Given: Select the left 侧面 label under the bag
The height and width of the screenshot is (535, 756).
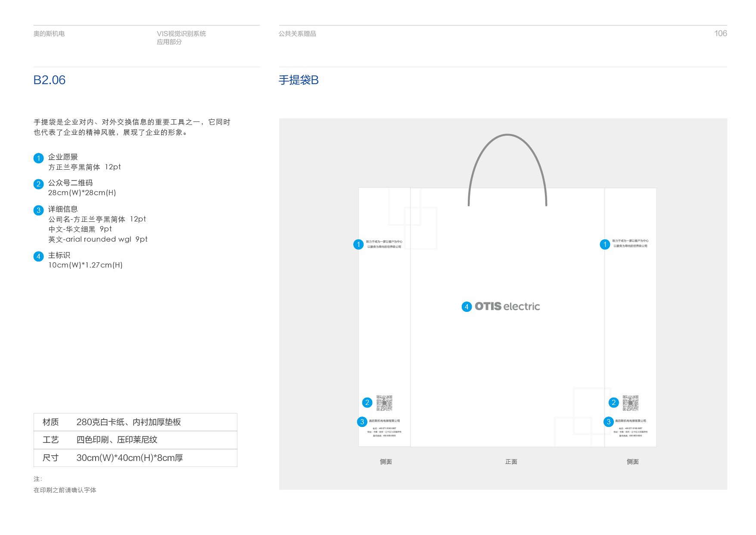Looking at the screenshot, I should (x=386, y=462).
